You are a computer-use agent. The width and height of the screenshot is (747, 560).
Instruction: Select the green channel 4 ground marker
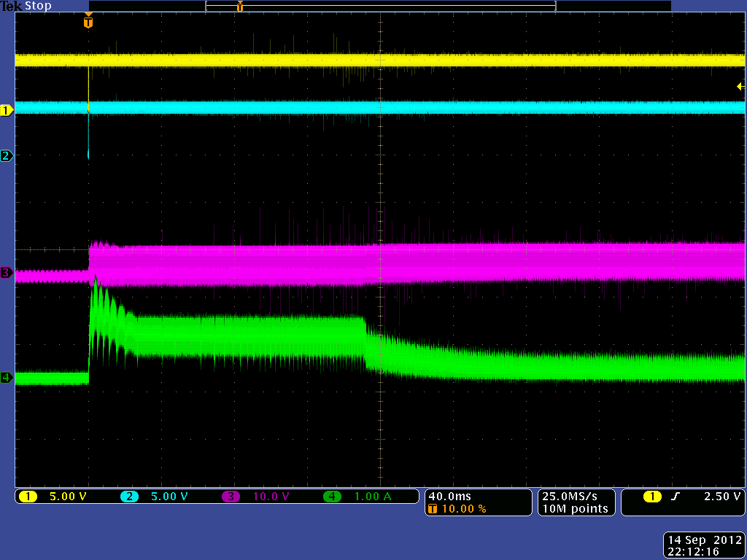pos(7,378)
